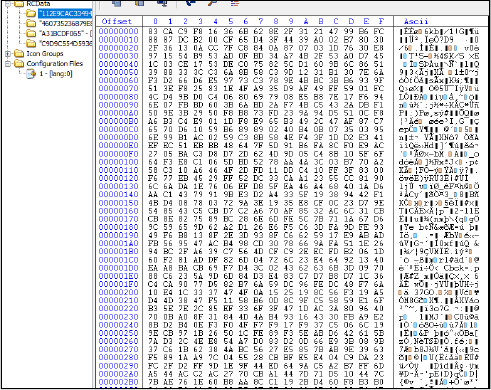Viewport: 491px width, 390px height.
Task: Click first hex byte "83" at offset 00000000
Action: (153, 31)
